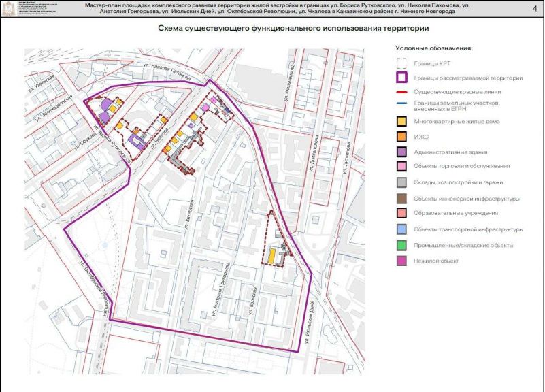Click the purple Границы рассматриваемой территории icon
The width and height of the screenshot is (545, 392).
click(401, 78)
